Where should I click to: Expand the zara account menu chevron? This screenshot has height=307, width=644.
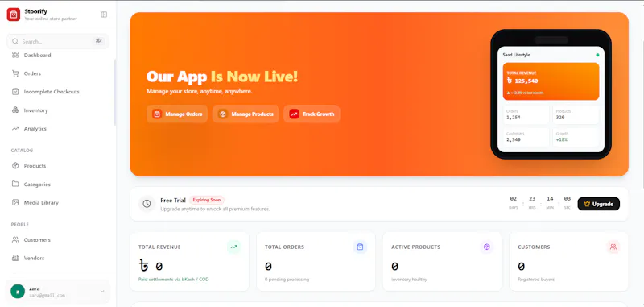[102, 292]
